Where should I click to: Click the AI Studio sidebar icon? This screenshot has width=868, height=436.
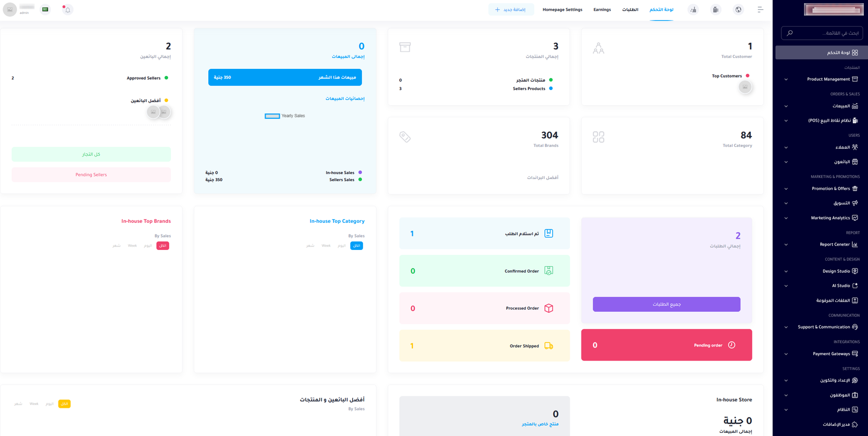(855, 286)
